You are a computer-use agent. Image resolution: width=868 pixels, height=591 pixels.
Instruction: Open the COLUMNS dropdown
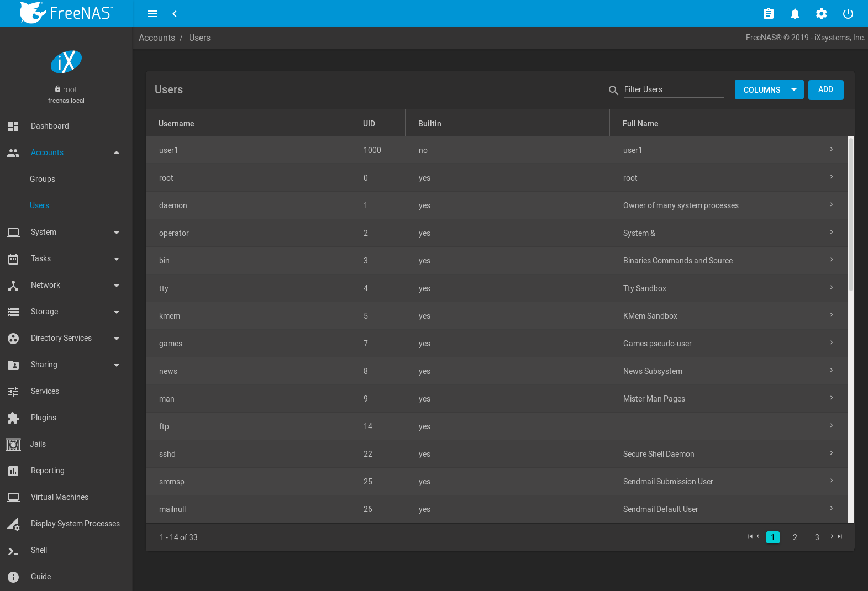(769, 90)
